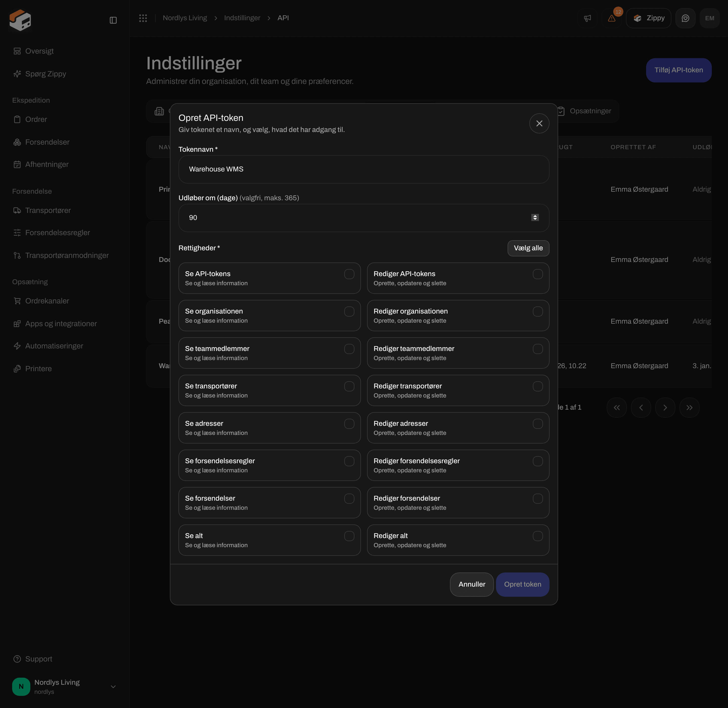The height and width of the screenshot is (708, 728).
Task: Toggle Rediger teammedlemmer permission
Action: [x=538, y=349]
